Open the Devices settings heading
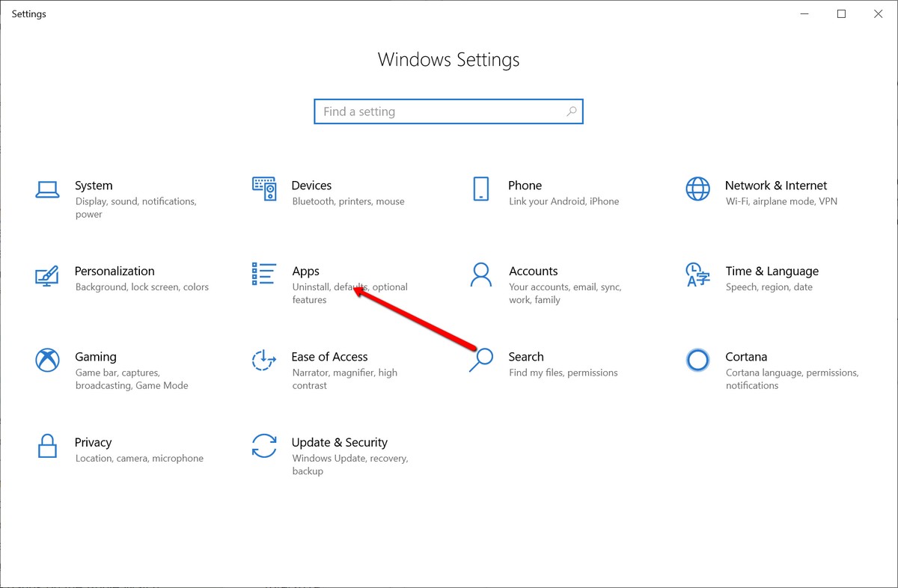Image resolution: width=898 pixels, height=588 pixels. pos(311,186)
